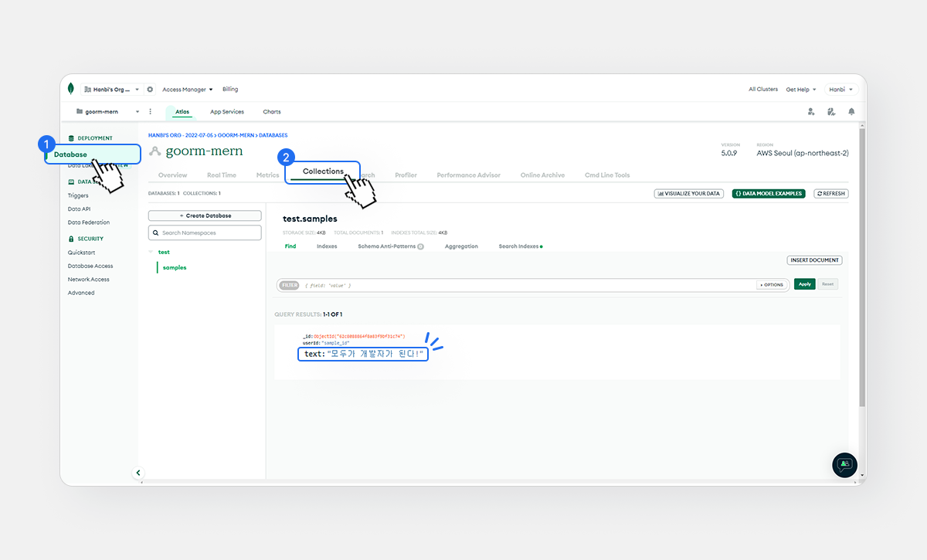Open Advanced under Security
The image size is (927, 560).
81,293
